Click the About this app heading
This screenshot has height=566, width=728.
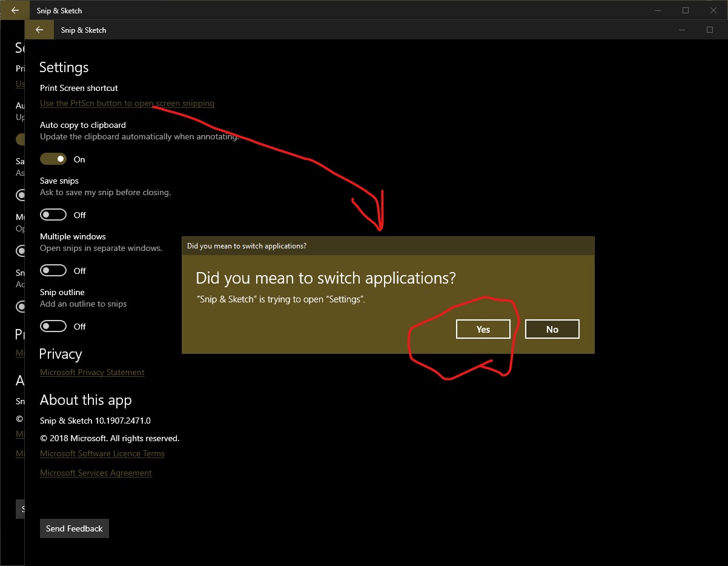86,400
